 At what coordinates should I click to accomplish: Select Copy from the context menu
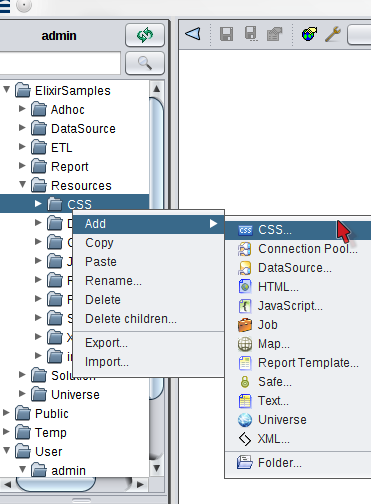(x=148, y=243)
